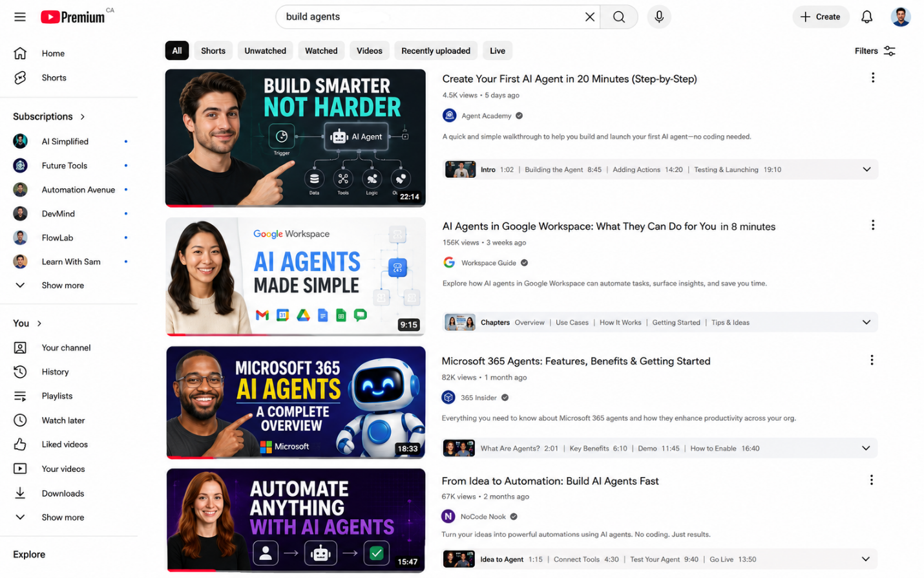The height and width of the screenshot is (578, 924).
Task: Select the Videos filter chip
Action: [x=370, y=51]
